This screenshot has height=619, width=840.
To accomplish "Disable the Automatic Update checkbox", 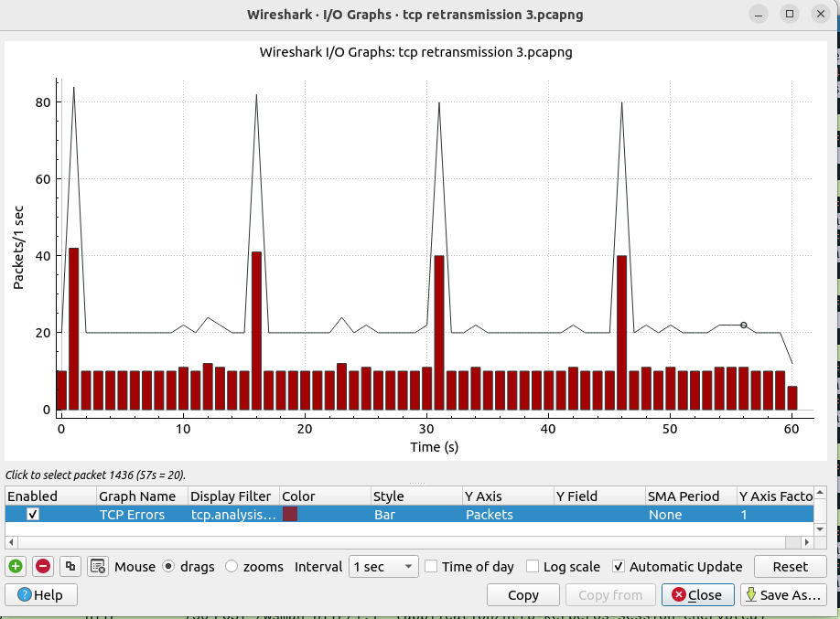I will (619, 567).
